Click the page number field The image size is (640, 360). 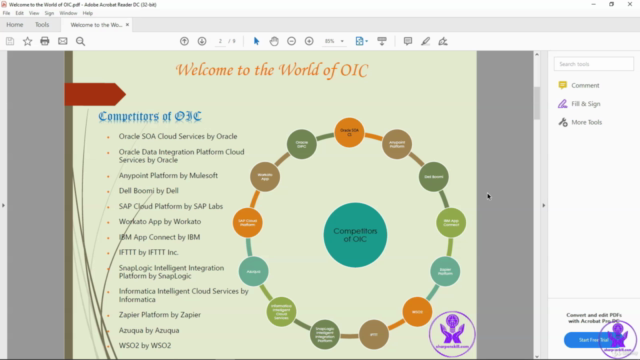(220, 41)
